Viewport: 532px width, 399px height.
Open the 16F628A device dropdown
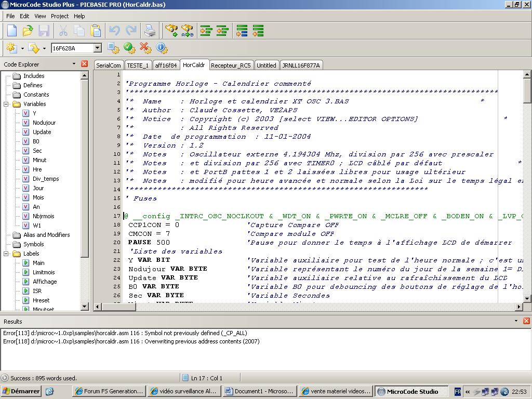pos(97,48)
